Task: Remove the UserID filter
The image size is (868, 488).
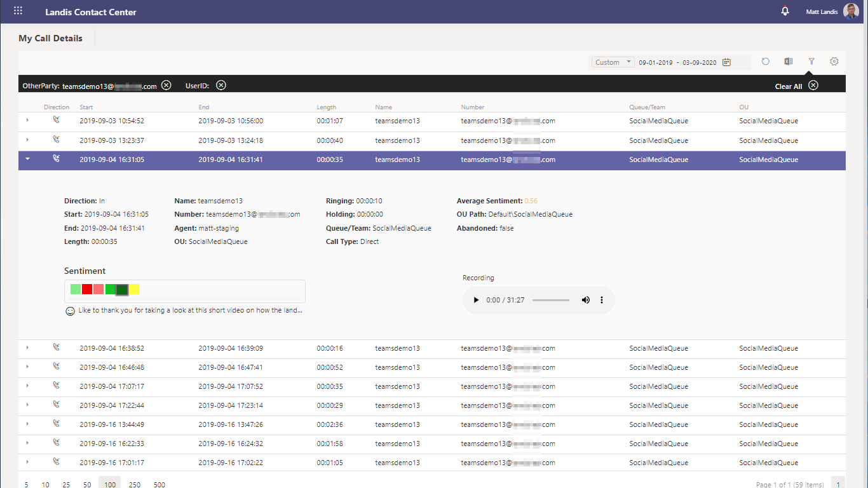Action: (x=220, y=85)
